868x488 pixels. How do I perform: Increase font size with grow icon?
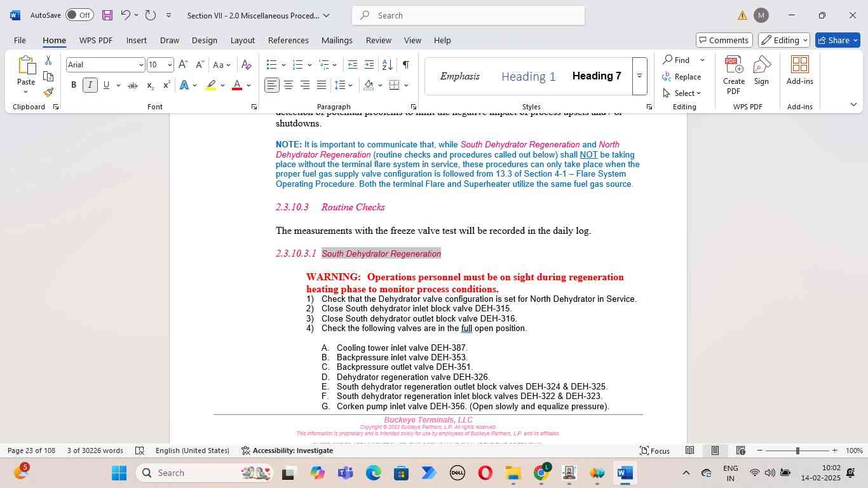click(183, 65)
